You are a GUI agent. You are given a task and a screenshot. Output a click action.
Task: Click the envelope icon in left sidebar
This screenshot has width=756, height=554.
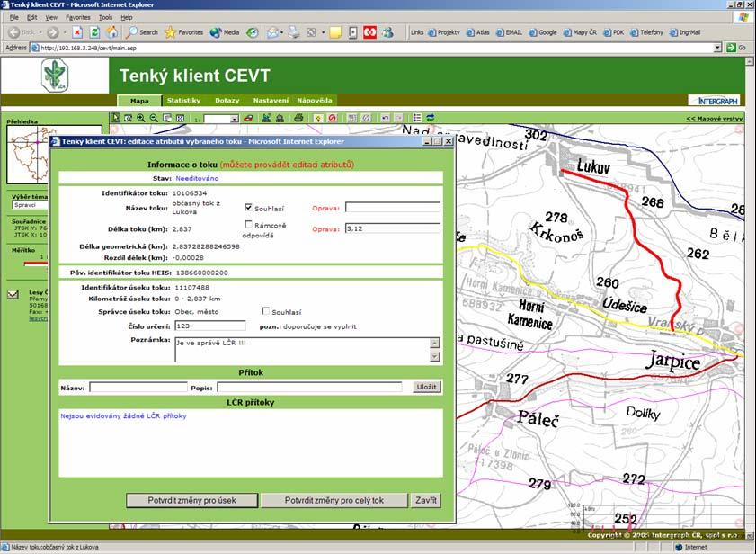coord(13,294)
